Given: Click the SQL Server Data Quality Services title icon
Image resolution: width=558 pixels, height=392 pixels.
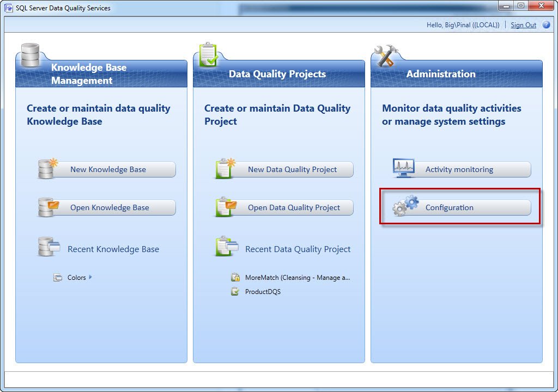Looking at the screenshot, I should pos(8,8).
